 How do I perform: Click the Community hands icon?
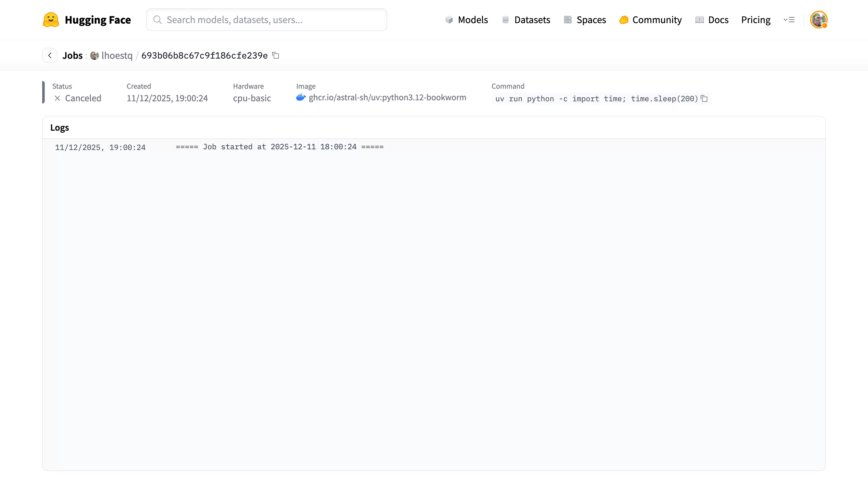point(624,20)
